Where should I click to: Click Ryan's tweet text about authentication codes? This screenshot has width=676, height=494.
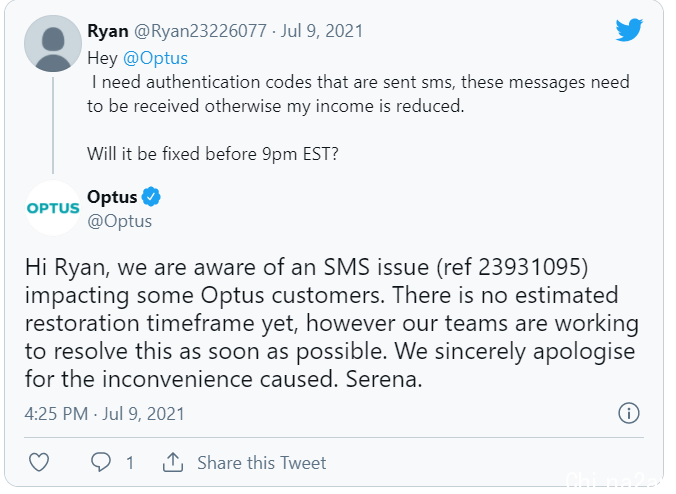(x=358, y=94)
